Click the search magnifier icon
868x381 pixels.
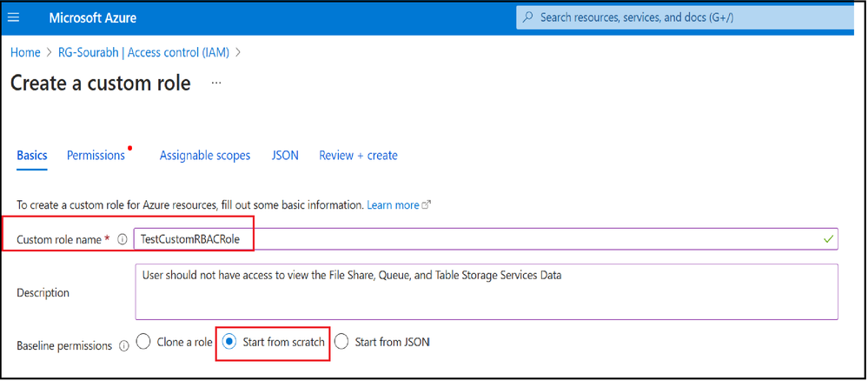coord(528,17)
